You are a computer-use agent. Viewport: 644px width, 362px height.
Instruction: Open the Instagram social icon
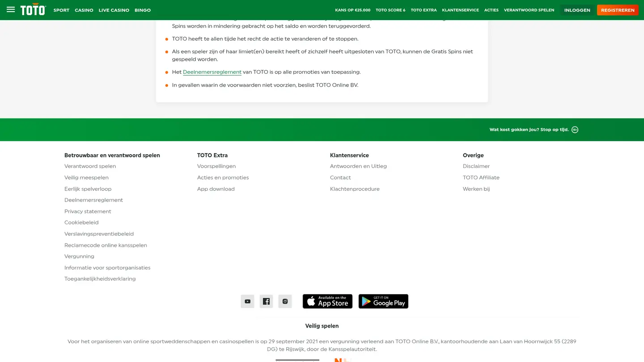pyautogui.click(x=285, y=301)
